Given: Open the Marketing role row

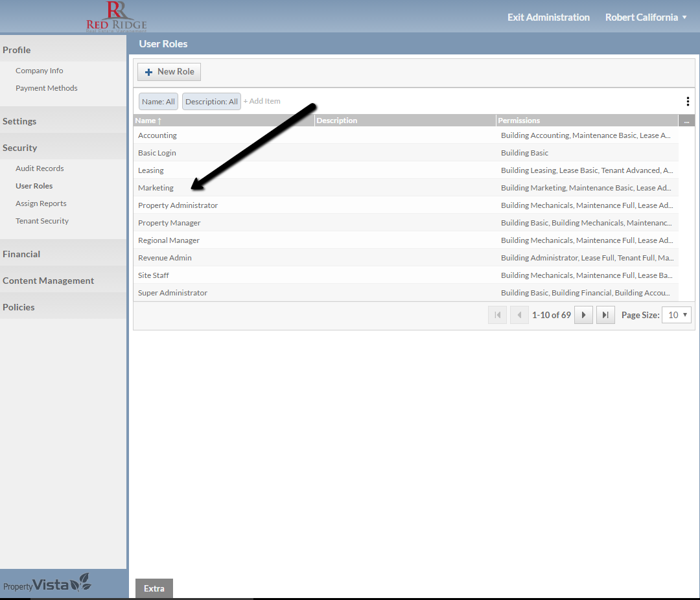Looking at the screenshot, I should [156, 188].
